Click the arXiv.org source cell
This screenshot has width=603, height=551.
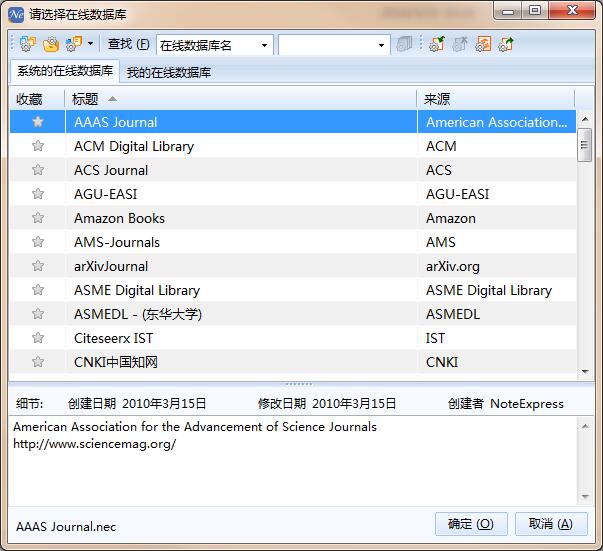(496, 266)
